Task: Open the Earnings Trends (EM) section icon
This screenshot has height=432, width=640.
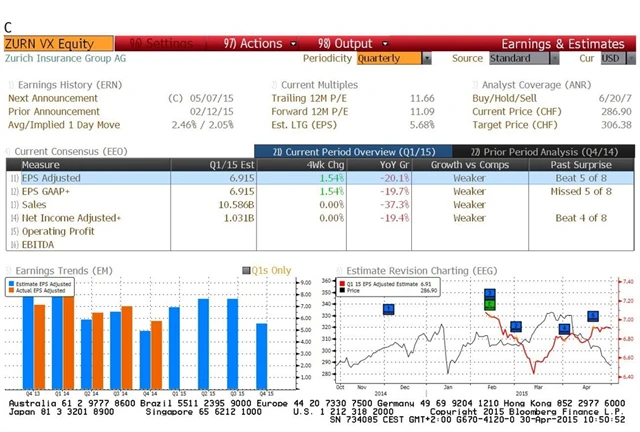Action: click(x=10, y=270)
